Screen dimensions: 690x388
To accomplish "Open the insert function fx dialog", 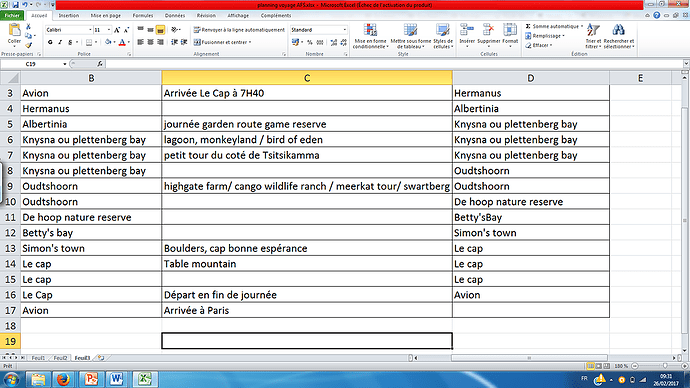I will [x=100, y=64].
